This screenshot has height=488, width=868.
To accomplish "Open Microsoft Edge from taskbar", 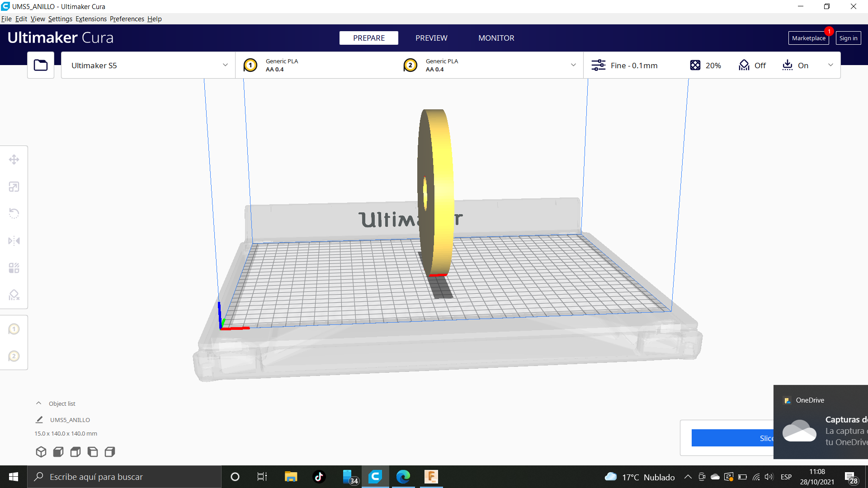I will coord(403,477).
